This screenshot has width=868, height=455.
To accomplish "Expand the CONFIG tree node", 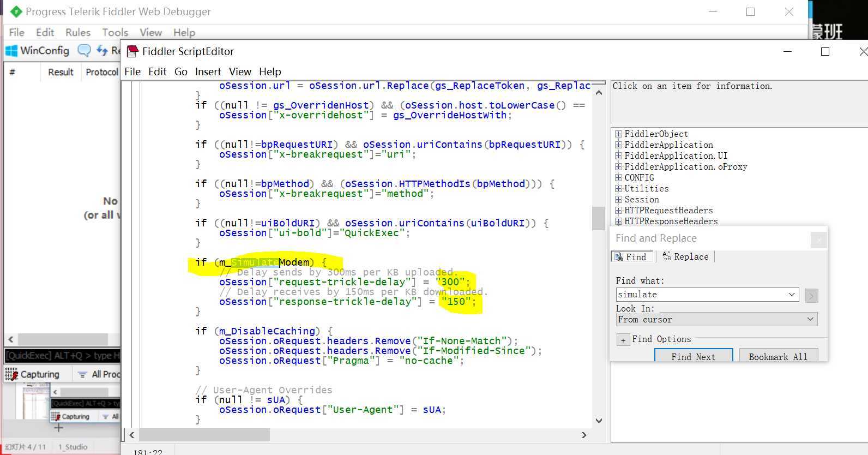I will tap(618, 177).
